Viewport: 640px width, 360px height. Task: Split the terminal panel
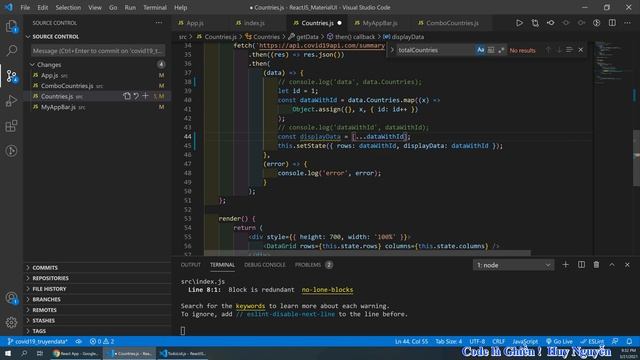pos(581,265)
